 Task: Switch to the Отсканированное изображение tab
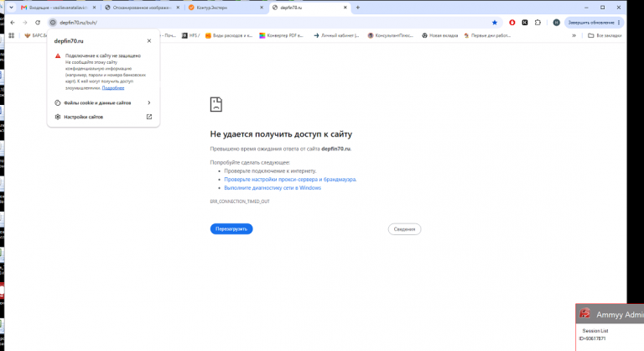click(x=140, y=8)
